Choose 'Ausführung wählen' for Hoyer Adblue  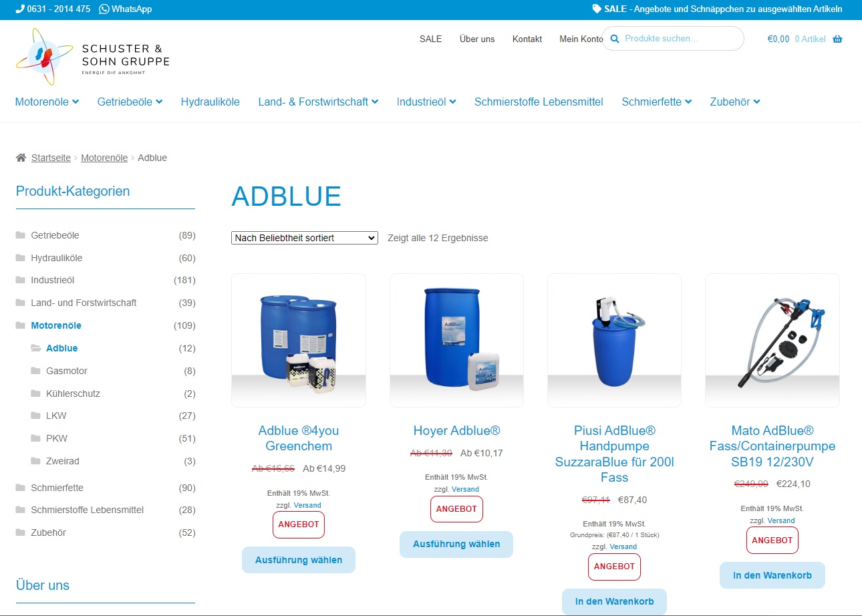[x=456, y=544]
